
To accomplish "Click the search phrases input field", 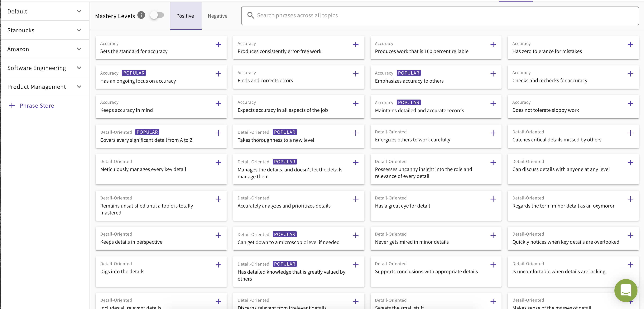I will 440,16.
